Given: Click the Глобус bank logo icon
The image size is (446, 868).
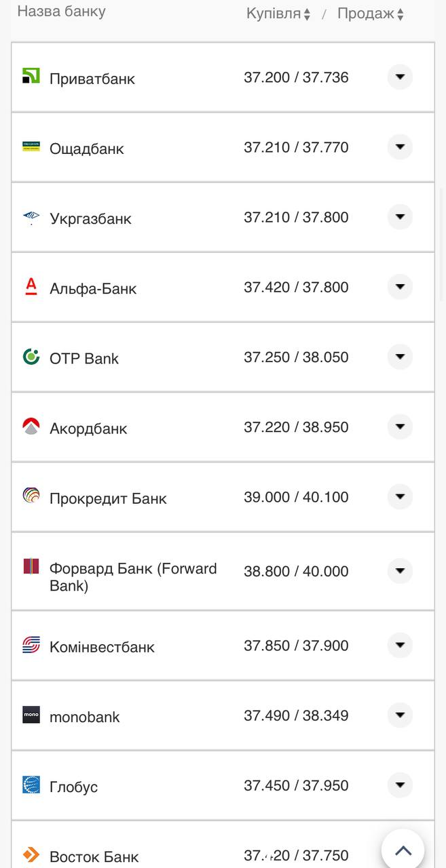Looking at the screenshot, I should tap(31, 785).
